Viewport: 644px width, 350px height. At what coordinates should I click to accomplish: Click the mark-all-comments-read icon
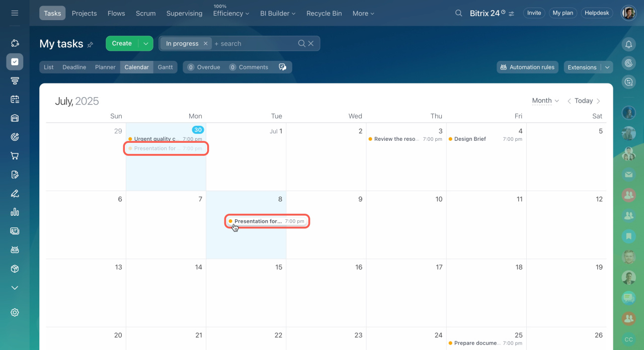(x=282, y=67)
